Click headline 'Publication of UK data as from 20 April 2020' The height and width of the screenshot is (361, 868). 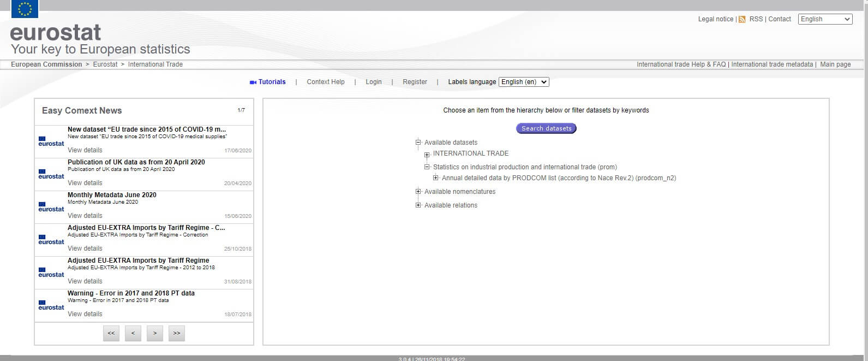tap(136, 162)
